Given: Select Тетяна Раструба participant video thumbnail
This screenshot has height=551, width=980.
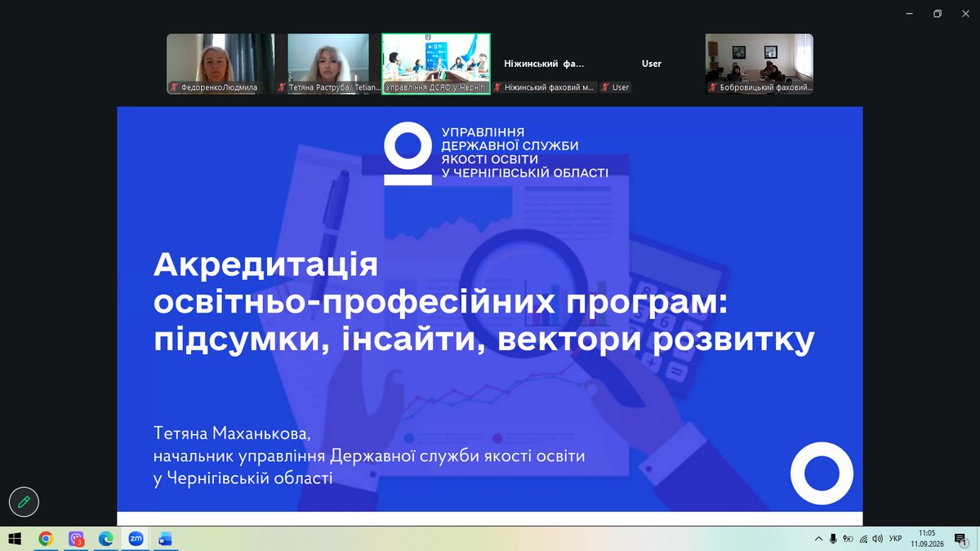Looking at the screenshot, I should 328,64.
